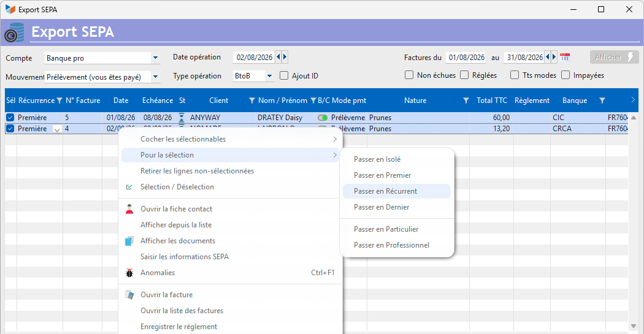Select the CIC bank cell
This screenshot has height=334, width=644.
[x=578, y=118]
